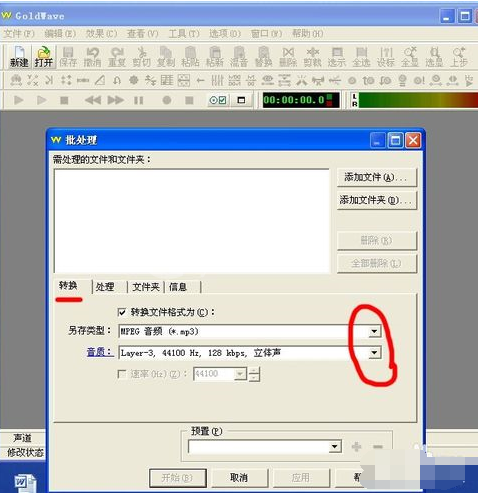The height and width of the screenshot is (493, 478).
Task: Click the 混音 (Mix) toolbar icon
Action: tap(239, 57)
